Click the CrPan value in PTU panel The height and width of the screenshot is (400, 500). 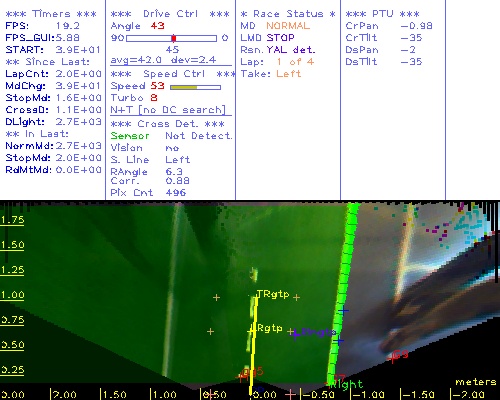click(x=416, y=26)
